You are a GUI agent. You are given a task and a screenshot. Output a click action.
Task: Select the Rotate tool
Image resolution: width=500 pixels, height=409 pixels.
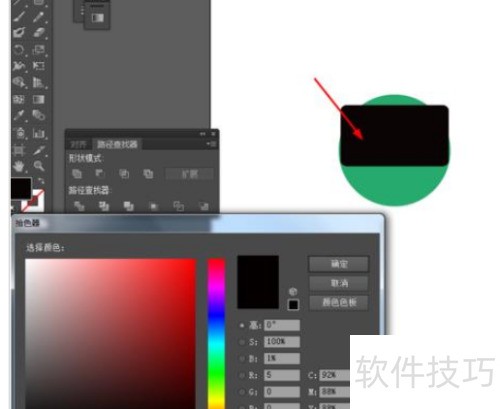click(x=19, y=50)
